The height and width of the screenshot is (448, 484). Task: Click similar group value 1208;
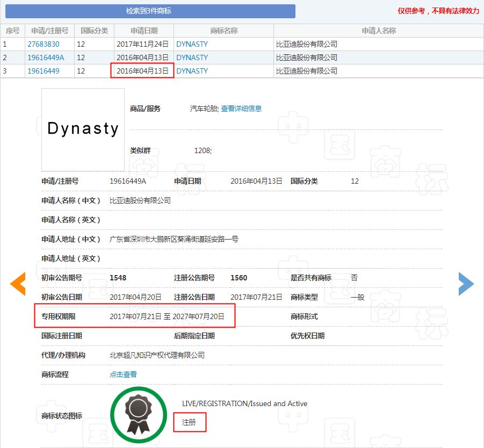click(x=203, y=150)
